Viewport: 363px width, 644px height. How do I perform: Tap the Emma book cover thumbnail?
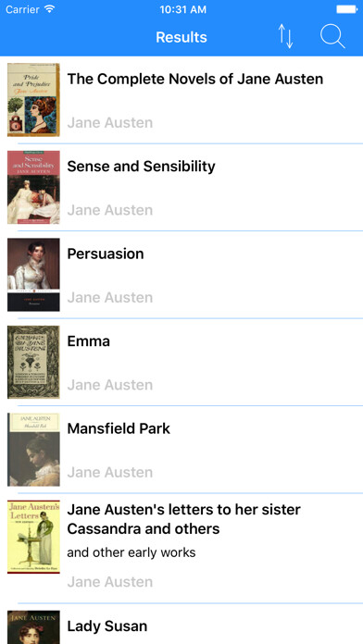tap(33, 363)
